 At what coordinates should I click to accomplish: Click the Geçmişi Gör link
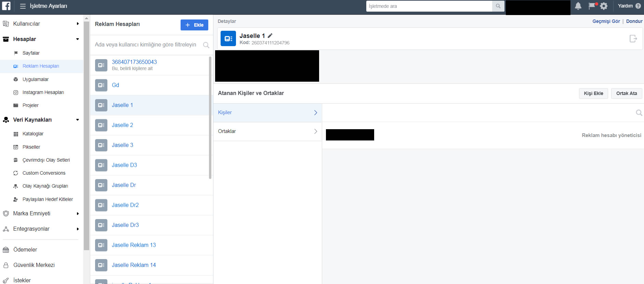[x=606, y=21]
